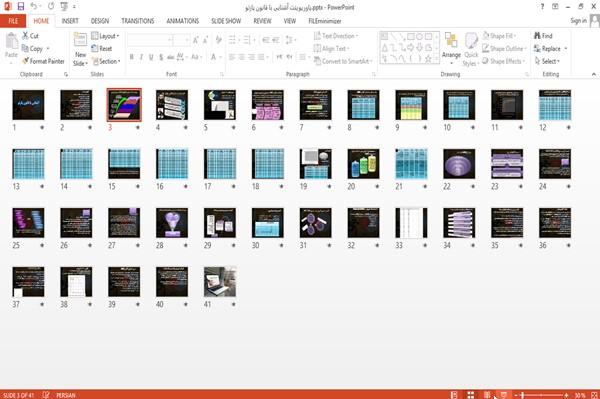
Task: Click PERSIAN language indicator
Action: tap(65, 395)
